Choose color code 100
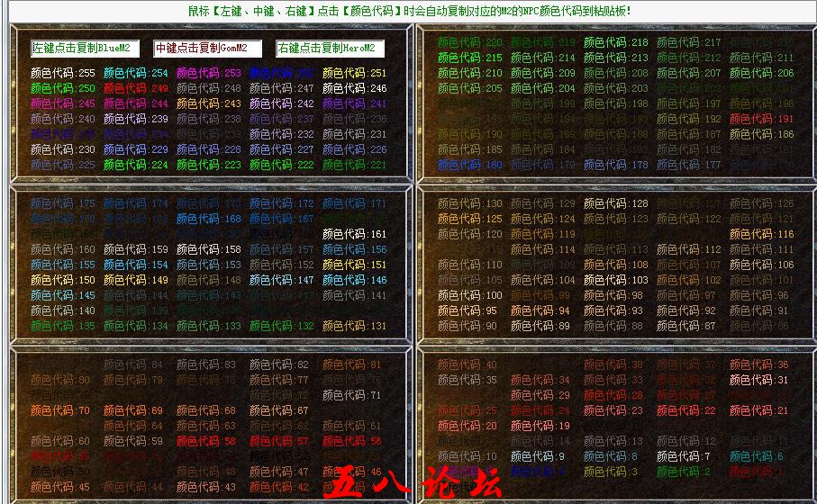The width and height of the screenshot is (817, 504). pos(470,295)
